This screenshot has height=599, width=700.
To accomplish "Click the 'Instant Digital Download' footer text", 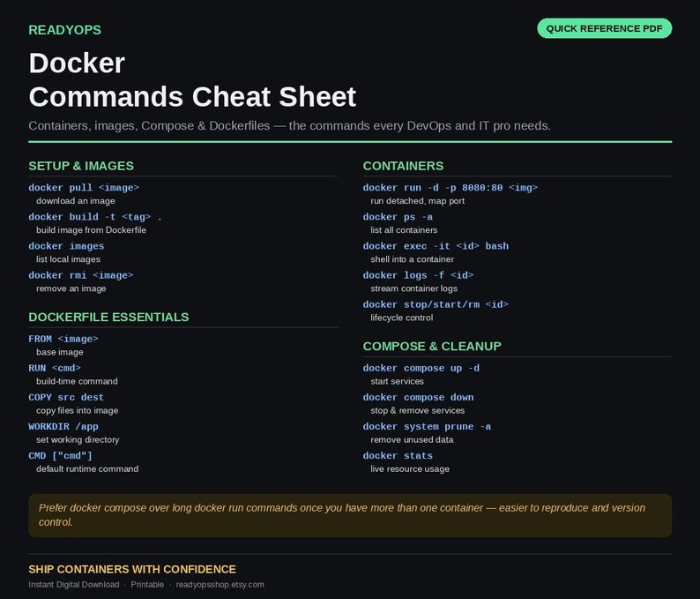I will pyautogui.click(x=74, y=585).
